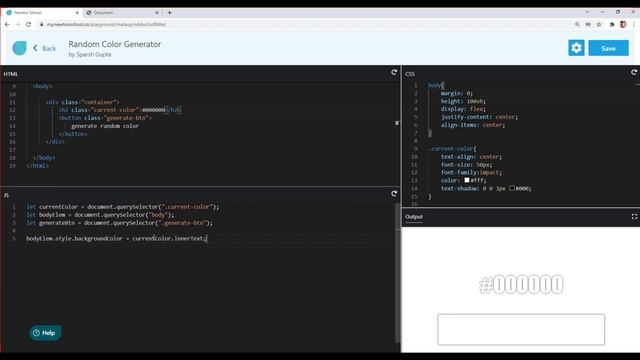The height and width of the screenshot is (360, 640).
Task: Click the 'justify-content: center' CSS line
Action: click(x=479, y=117)
